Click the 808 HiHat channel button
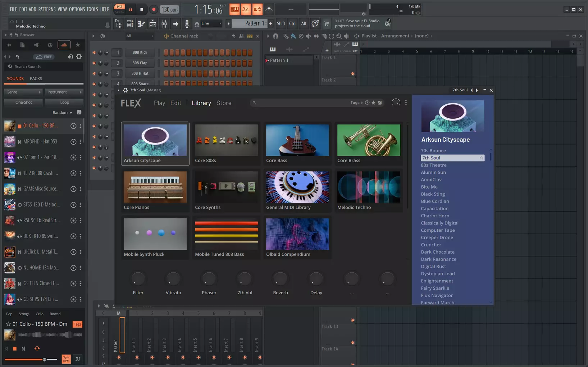Viewport: 588px width, 367px height. click(140, 73)
